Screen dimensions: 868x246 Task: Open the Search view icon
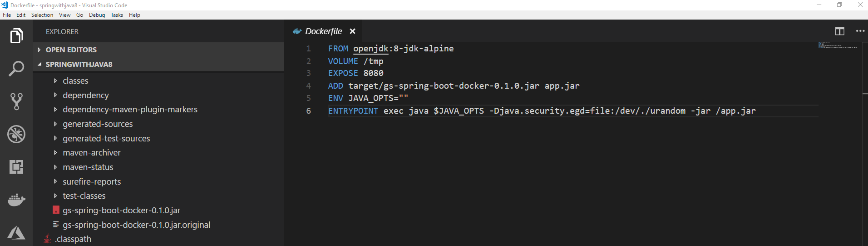[x=16, y=69]
